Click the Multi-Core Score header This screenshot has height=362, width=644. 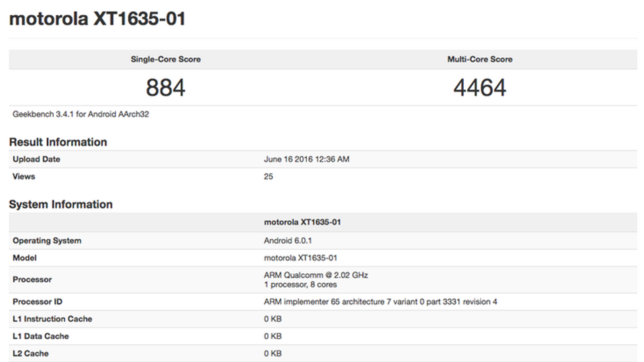pyautogui.click(x=480, y=59)
